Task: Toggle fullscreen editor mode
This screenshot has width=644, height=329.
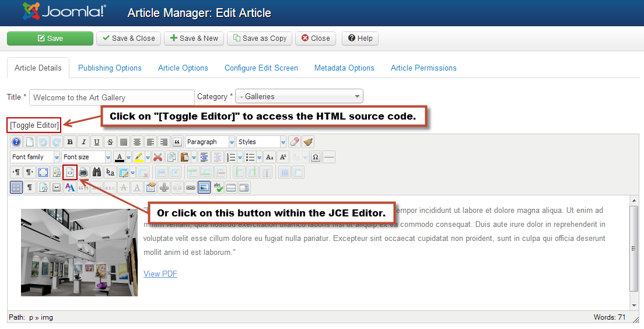Action: 43,172
